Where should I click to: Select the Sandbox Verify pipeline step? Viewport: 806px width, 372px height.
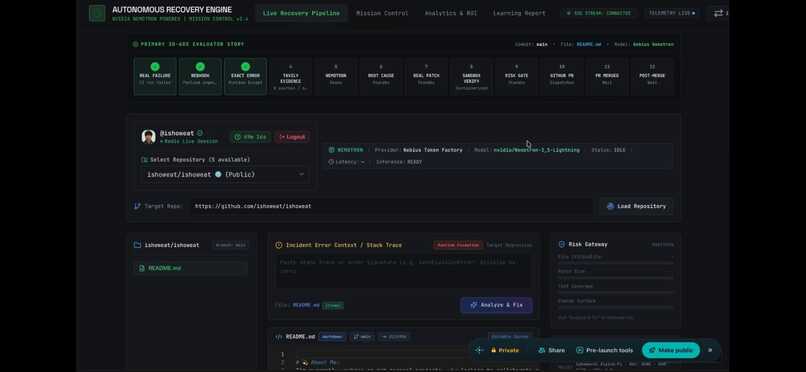[471, 76]
